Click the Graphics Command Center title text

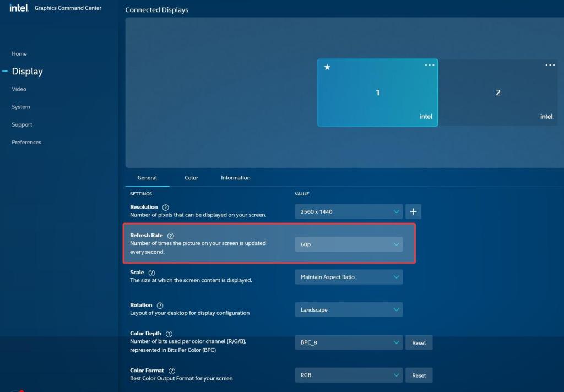tap(68, 8)
